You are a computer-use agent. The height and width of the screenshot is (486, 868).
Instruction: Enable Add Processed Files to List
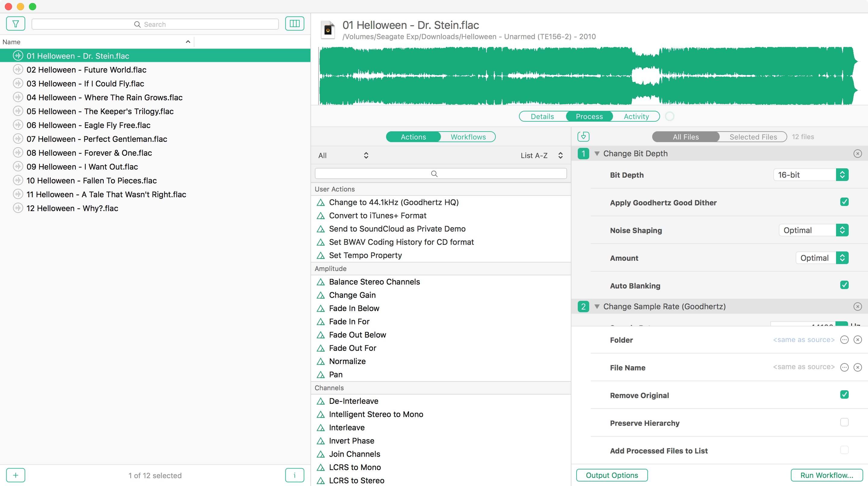click(x=844, y=450)
